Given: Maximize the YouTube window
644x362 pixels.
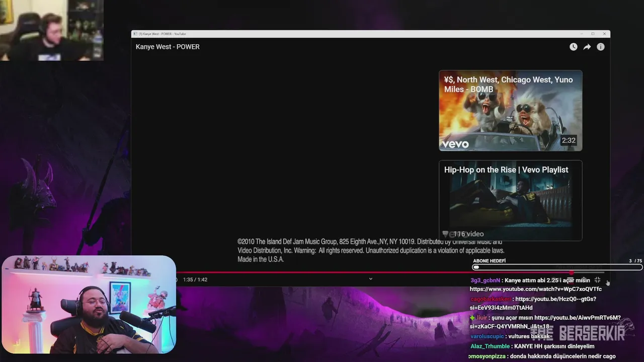Looking at the screenshot, I should 593,34.
